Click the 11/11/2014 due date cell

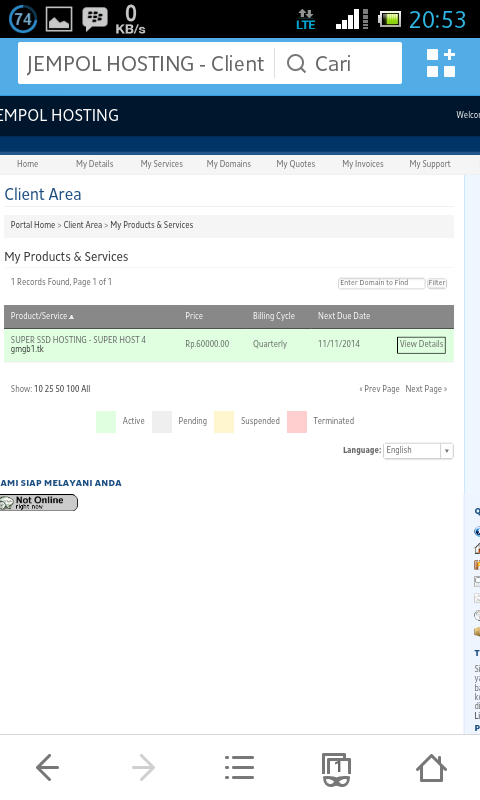339,344
